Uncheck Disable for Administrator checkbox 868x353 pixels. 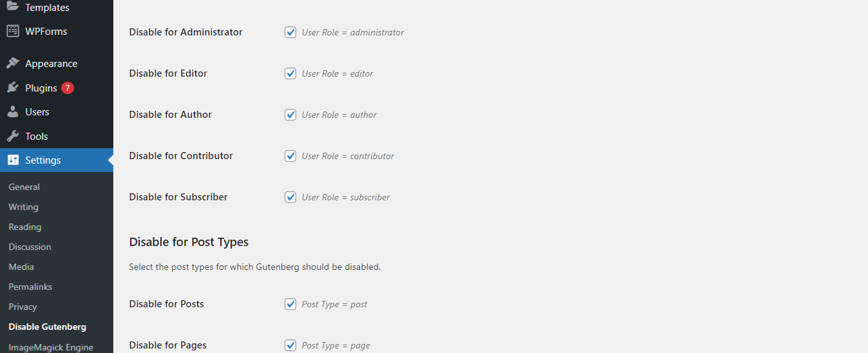pos(290,32)
